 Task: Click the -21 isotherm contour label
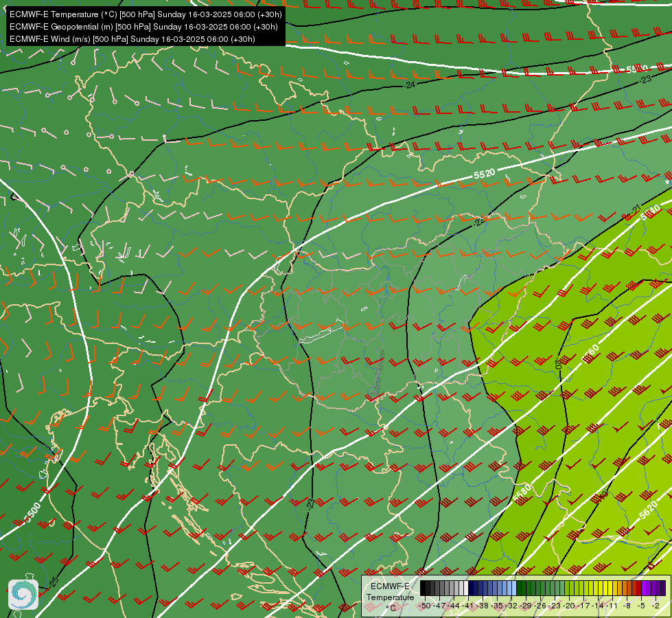(636, 209)
